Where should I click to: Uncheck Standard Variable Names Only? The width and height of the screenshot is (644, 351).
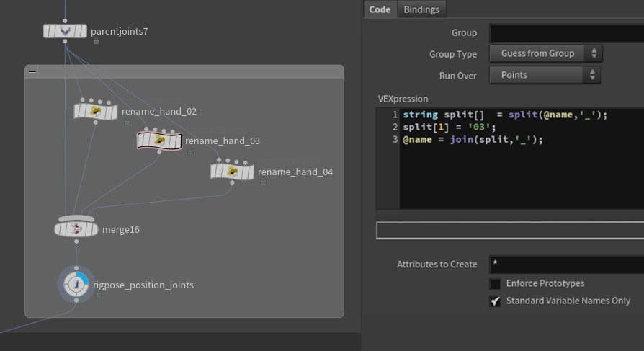tap(495, 301)
